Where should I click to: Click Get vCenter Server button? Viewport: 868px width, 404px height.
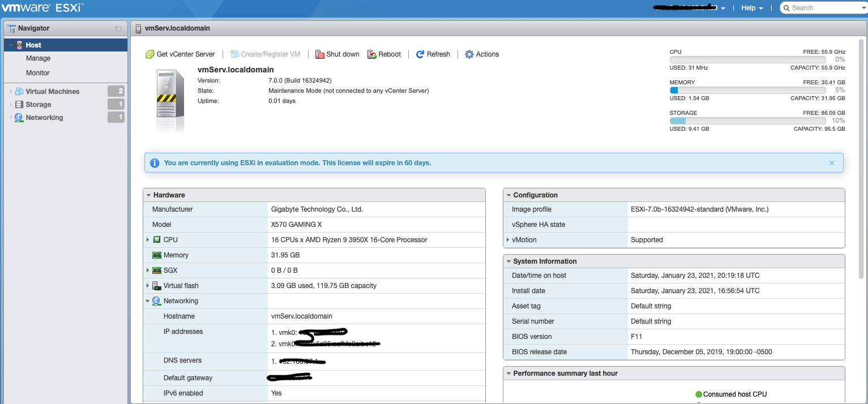pyautogui.click(x=181, y=54)
